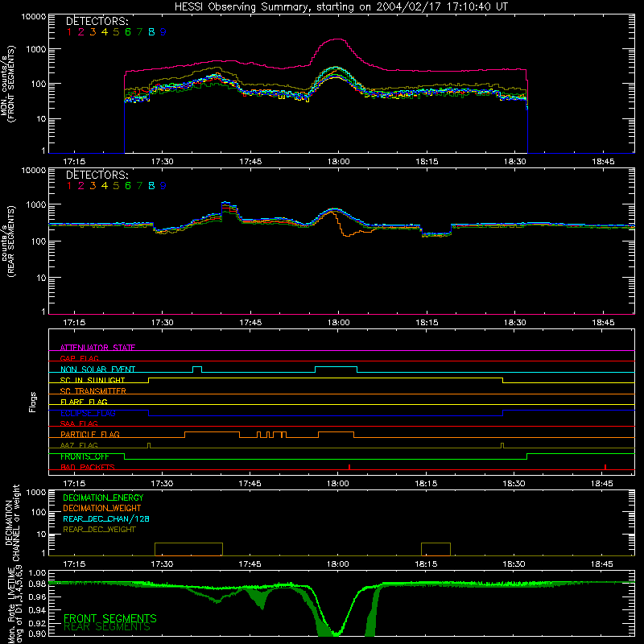Click the ECLIPSE_FLAG label
The width and height of the screenshot is (644, 644).
tap(88, 413)
